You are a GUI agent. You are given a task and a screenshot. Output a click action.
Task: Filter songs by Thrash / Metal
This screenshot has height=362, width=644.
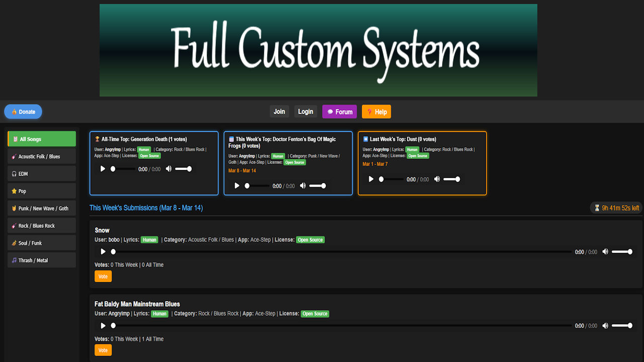(42, 260)
